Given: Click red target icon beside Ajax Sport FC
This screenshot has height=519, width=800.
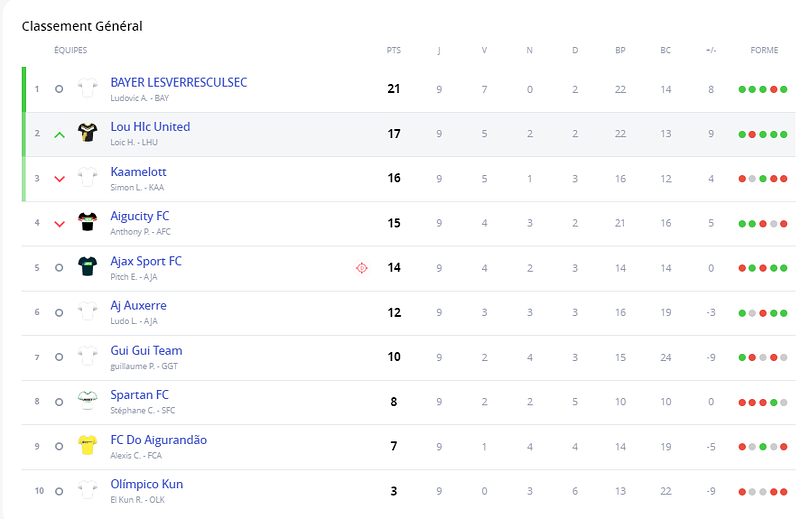Looking at the screenshot, I should pos(362,268).
